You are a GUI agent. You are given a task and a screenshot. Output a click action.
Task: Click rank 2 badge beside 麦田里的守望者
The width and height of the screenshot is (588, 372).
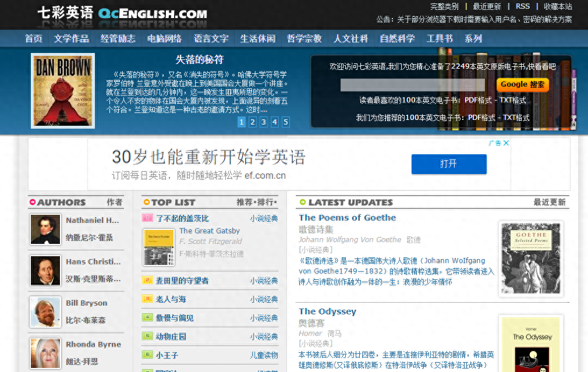147,280
